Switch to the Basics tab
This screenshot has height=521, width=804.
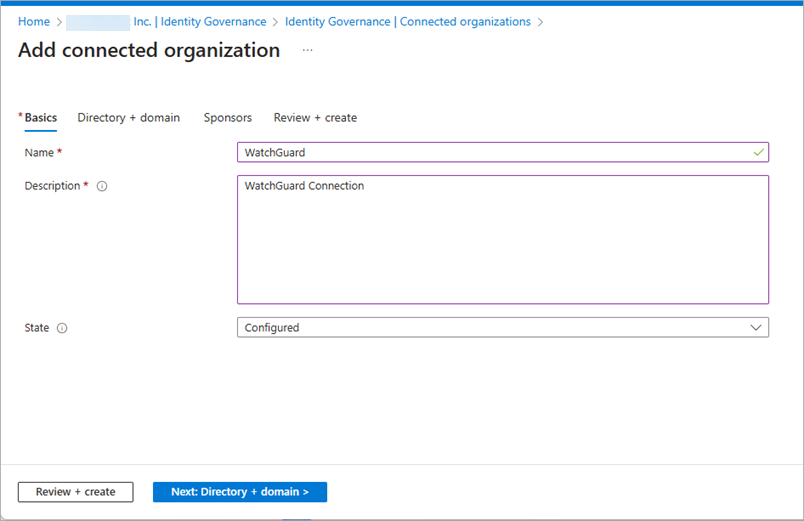tap(40, 118)
